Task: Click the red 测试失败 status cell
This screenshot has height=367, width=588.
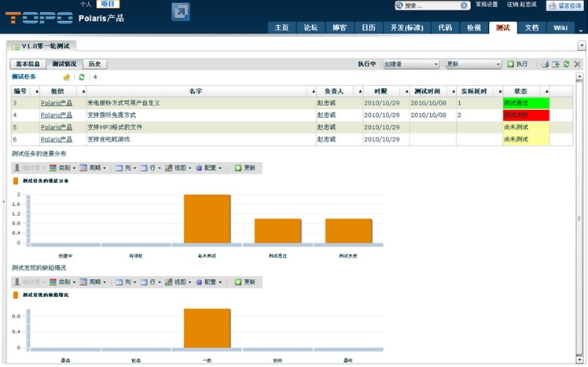Action: point(526,115)
